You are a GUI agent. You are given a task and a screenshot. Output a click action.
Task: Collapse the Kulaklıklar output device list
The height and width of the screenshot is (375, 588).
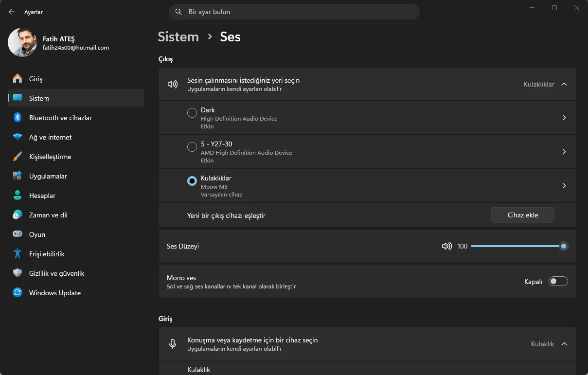564,84
